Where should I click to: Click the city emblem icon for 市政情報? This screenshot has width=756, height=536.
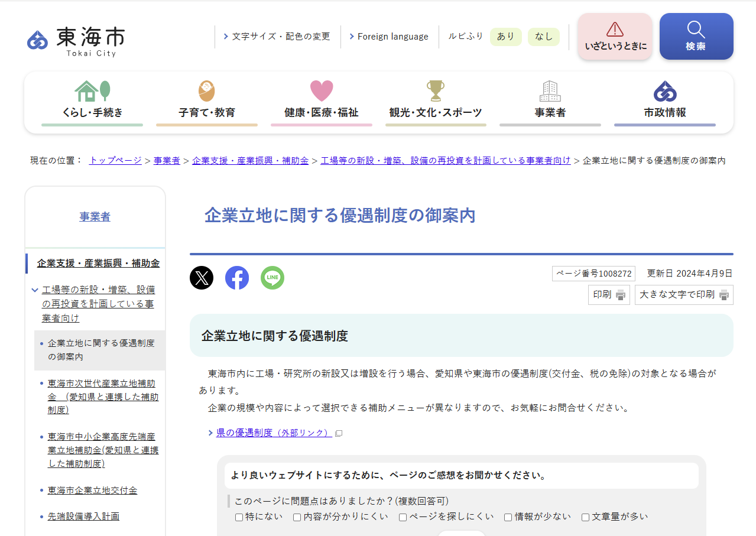coord(665,91)
